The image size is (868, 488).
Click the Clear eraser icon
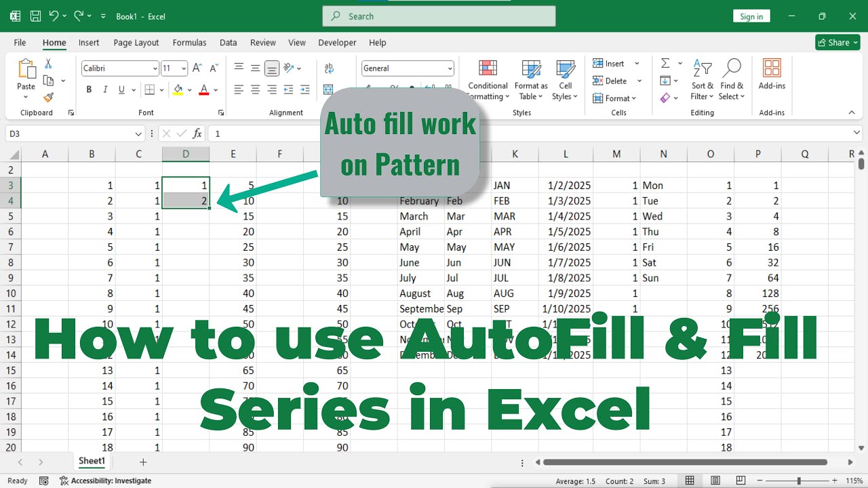(x=665, y=98)
